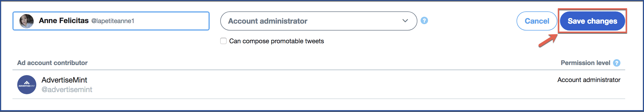Viewport: 644px width, 112px height.
Task: Click the Save changes button
Action: 592,21
